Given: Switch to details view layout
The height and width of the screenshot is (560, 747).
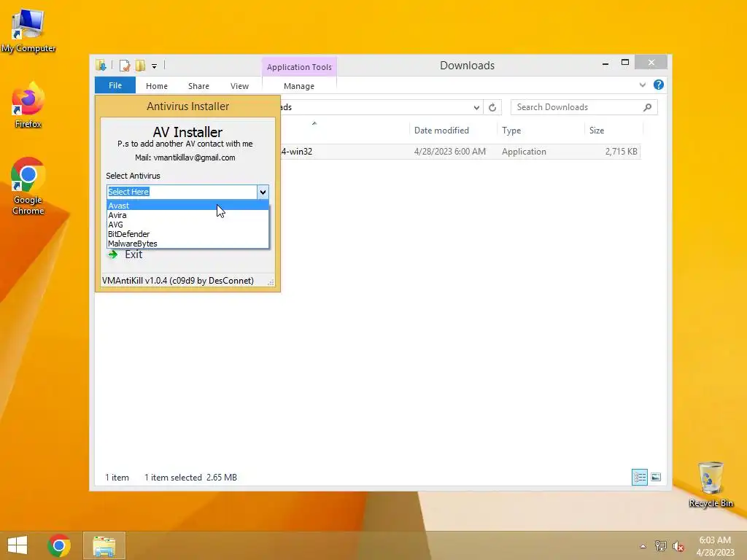Looking at the screenshot, I should point(639,477).
